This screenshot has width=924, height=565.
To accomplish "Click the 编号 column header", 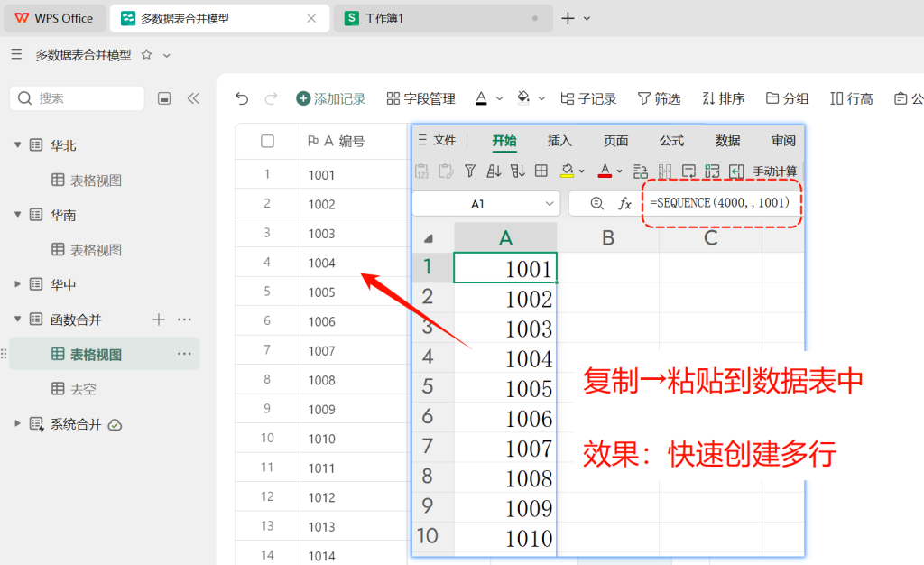I will click(x=354, y=141).
